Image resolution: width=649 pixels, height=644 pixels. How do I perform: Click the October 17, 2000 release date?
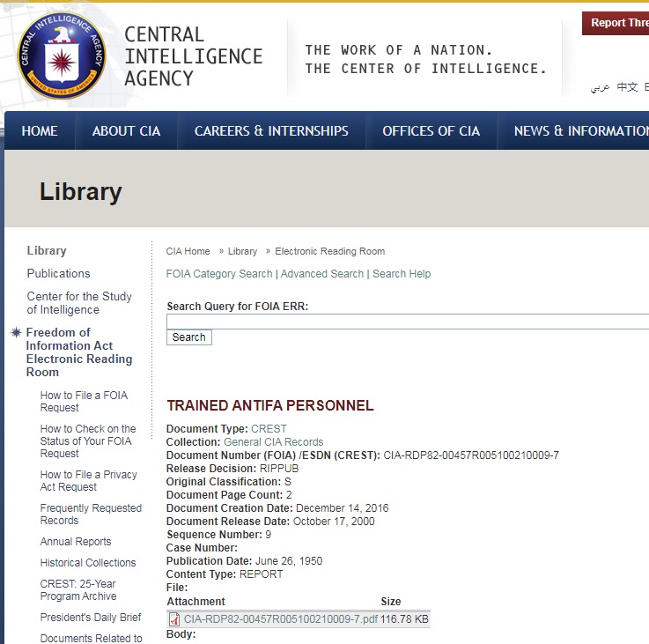[334, 521]
